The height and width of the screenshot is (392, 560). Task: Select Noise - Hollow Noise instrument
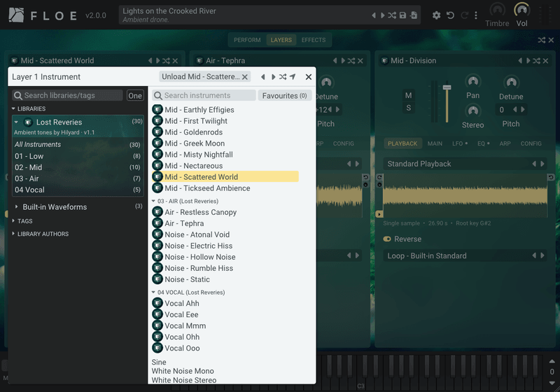point(200,257)
